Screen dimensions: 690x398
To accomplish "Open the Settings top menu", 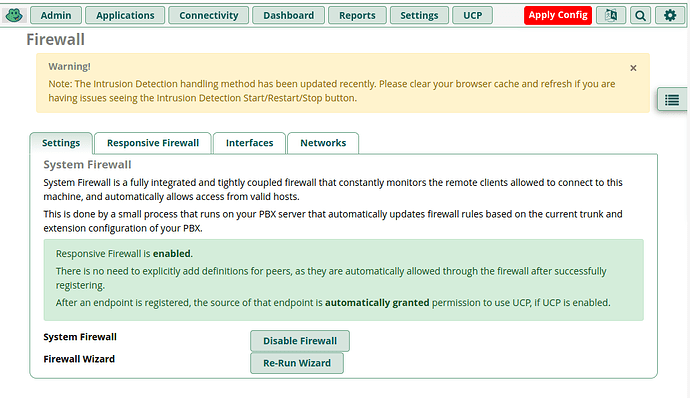I will tap(419, 15).
